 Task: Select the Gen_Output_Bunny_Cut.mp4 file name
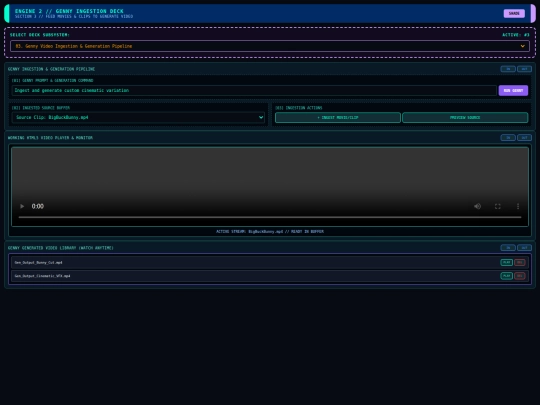(38, 262)
